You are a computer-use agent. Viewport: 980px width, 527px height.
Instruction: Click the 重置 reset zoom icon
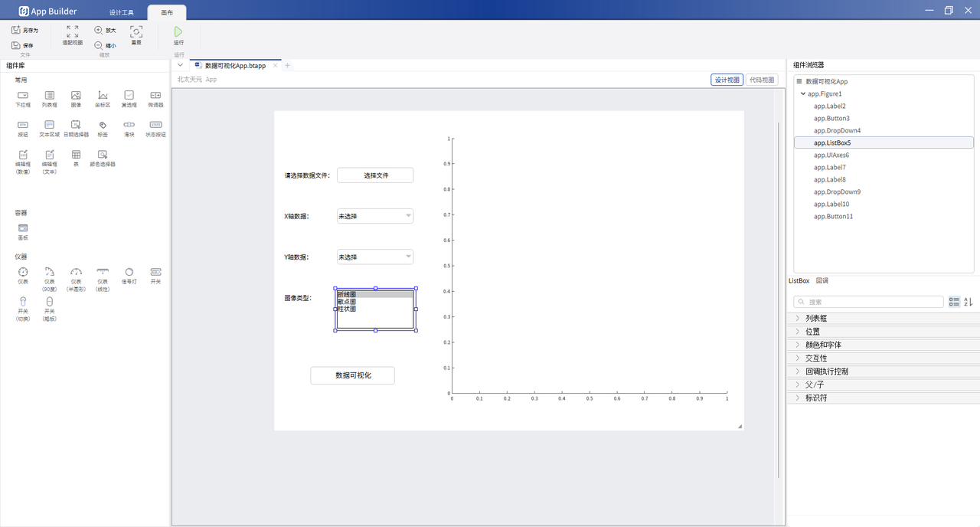136,31
